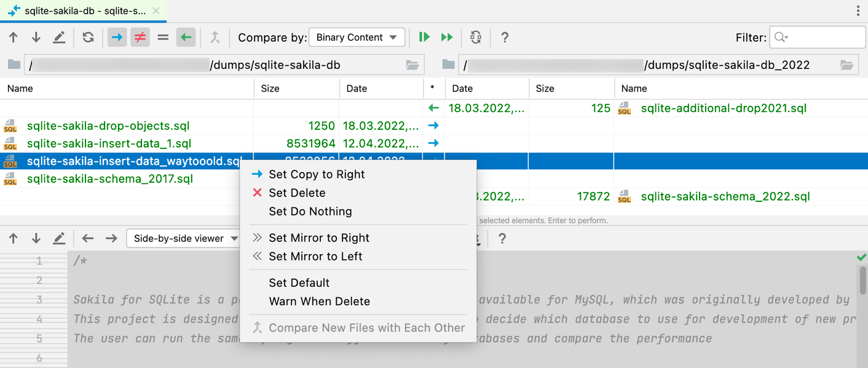Viewport: 868px width, 368px height.
Task: Click the swap sides icon in the toolbar
Action: [475, 37]
